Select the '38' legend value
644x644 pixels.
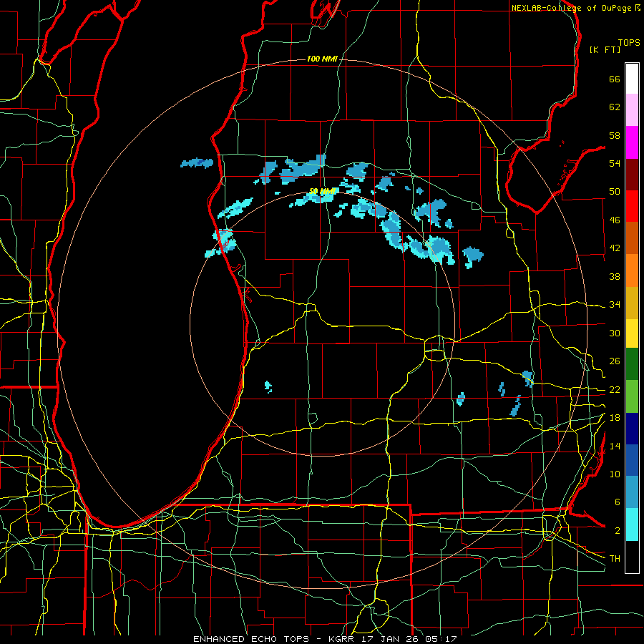tap(615, 276)
